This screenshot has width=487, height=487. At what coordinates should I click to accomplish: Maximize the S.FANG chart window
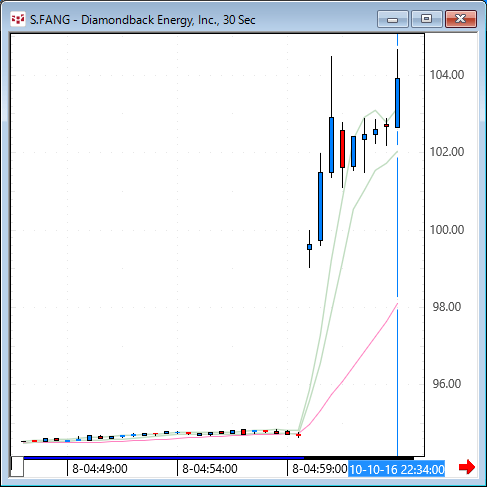coord(427,19)
